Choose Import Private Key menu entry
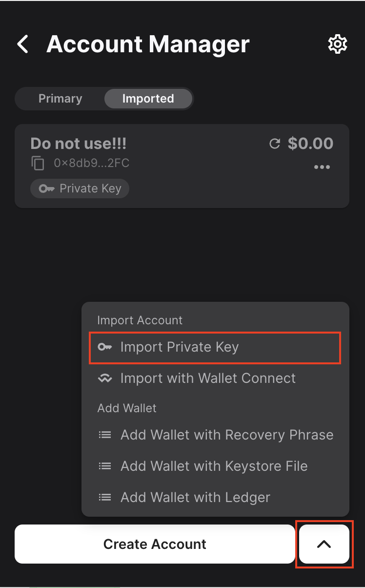The image size is (365, 588). coord(180,347)
